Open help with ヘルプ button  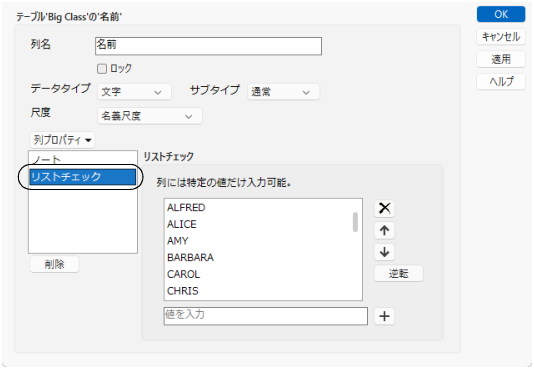click(x=501, y=82)
